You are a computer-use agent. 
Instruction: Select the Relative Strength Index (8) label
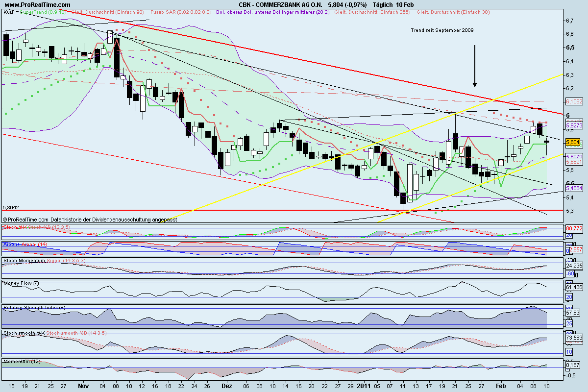tap(34, 308)
